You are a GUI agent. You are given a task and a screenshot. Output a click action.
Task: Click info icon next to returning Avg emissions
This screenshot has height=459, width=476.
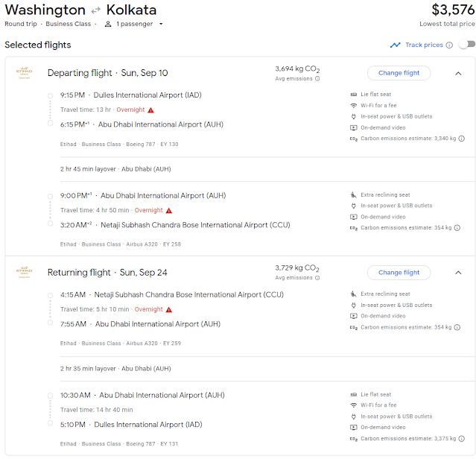[x=317, y=278]
